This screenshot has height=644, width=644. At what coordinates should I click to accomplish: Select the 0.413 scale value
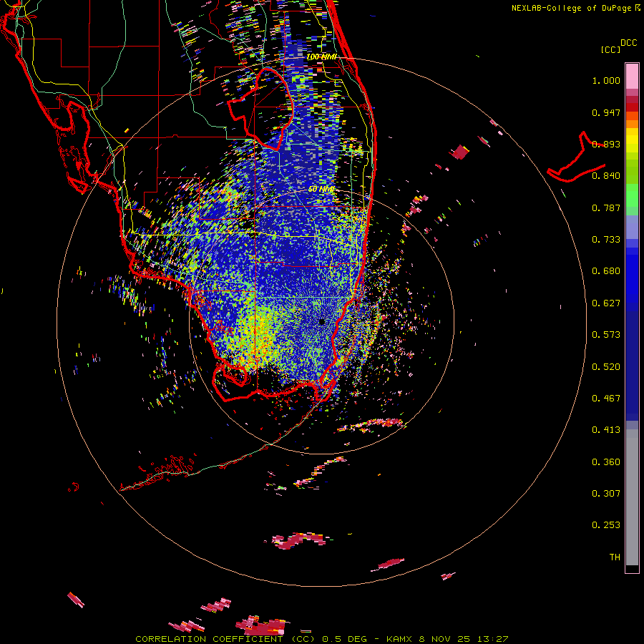pos(606,430)
